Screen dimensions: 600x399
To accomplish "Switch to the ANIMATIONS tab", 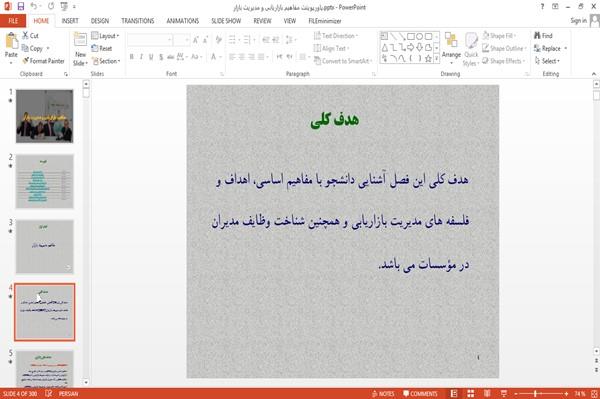I will (x=183, y=21).
